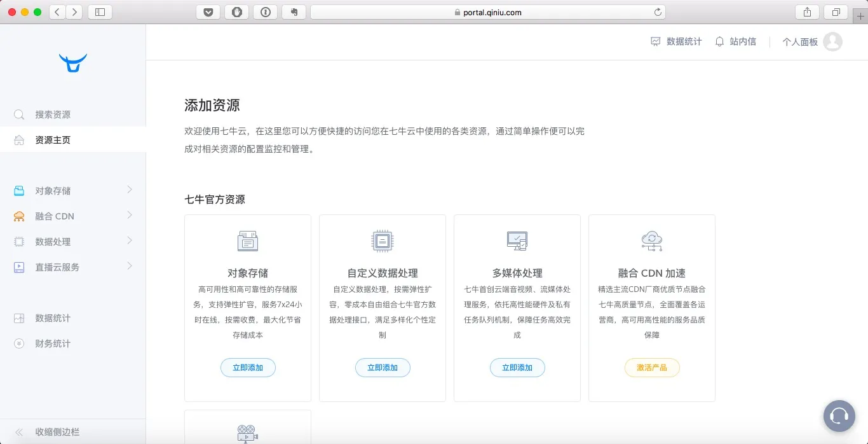Viewport: 868px width, 444px height.
Task: Click the Safari share button
Action: [x=807, y=11]
